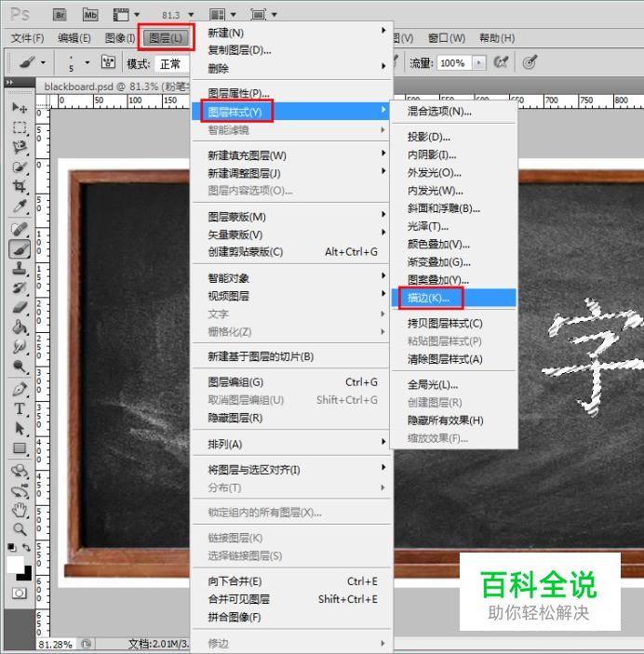Select the Blur tool
644x654 pixels.
(20, 347)
